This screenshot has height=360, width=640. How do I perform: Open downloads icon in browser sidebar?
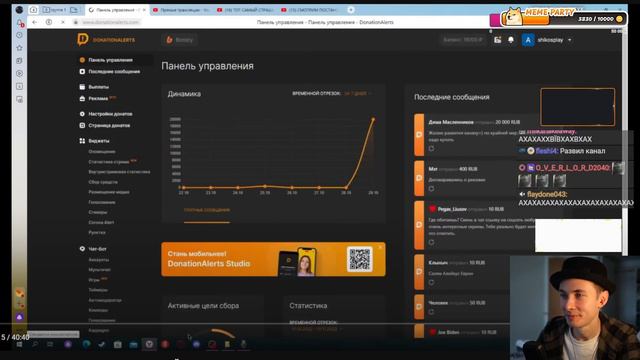pyautogui.click(x=19, y=87)
